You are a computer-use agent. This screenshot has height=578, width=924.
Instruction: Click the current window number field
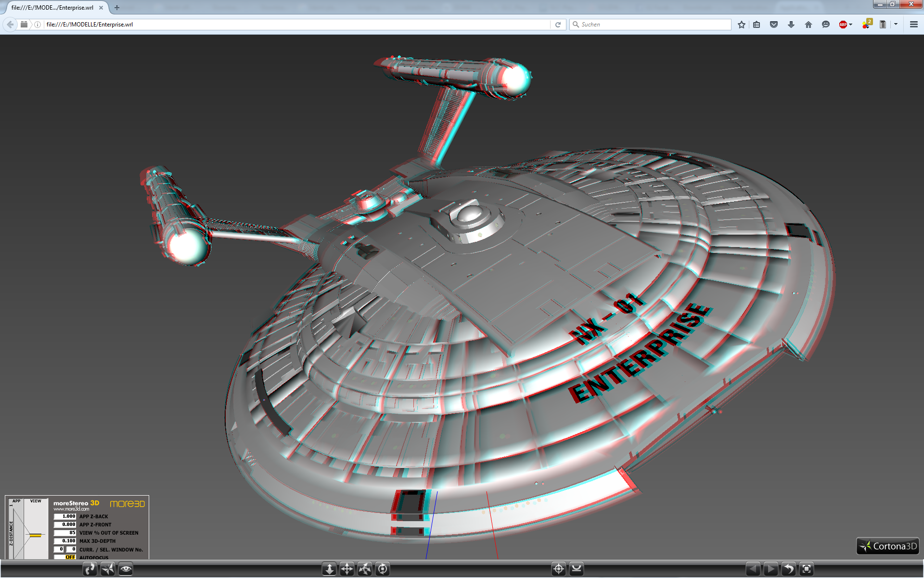[x=59, y=549]
